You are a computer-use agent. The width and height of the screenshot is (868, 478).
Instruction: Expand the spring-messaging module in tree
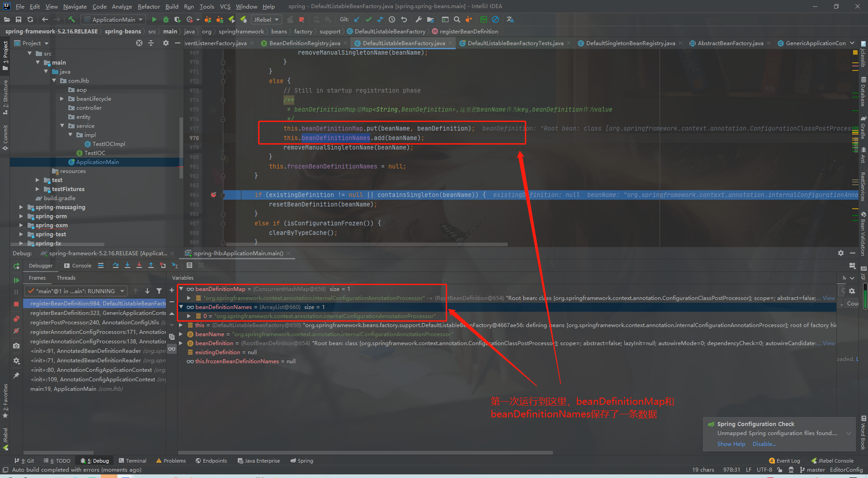[21, 207]
